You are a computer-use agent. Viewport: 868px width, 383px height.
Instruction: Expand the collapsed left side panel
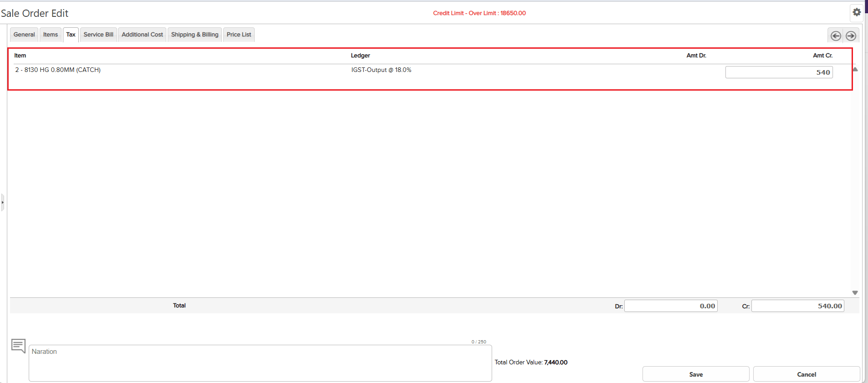2,202
